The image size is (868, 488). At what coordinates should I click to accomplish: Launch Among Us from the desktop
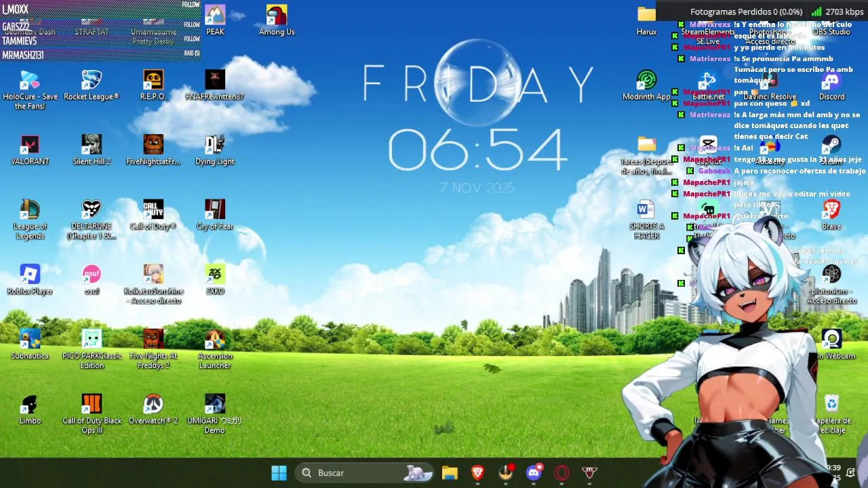[277, 20]
